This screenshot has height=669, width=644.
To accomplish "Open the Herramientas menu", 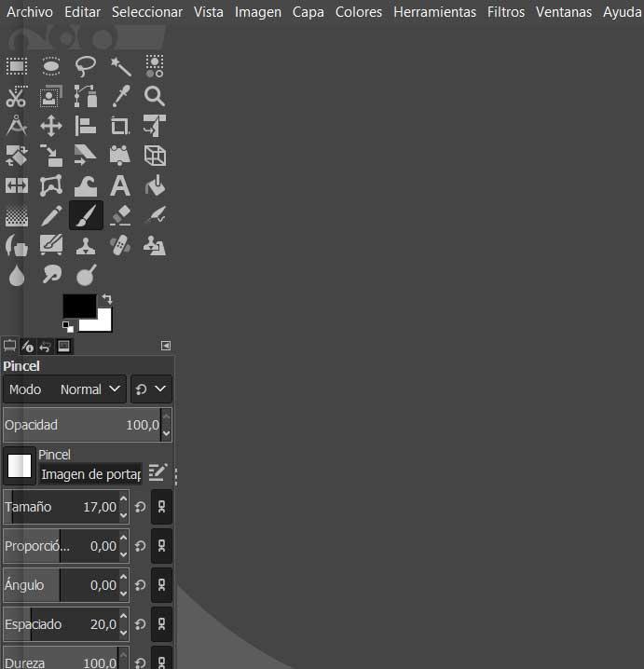I will pos(435,12).
